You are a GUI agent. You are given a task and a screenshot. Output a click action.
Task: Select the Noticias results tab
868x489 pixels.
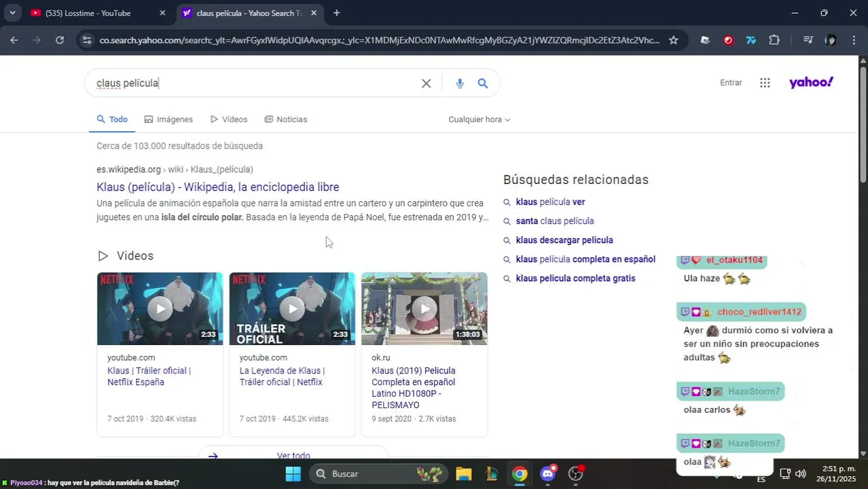click(286, 120)
